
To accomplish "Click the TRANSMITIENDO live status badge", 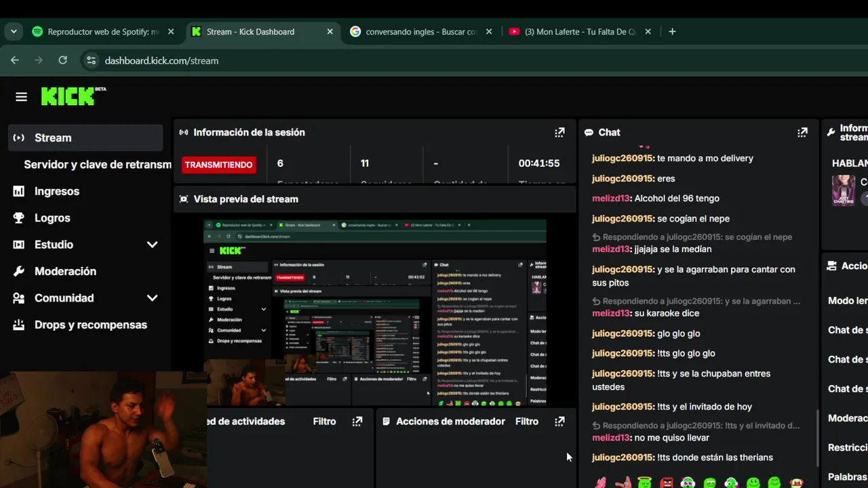I will click(x=218, y=165).
